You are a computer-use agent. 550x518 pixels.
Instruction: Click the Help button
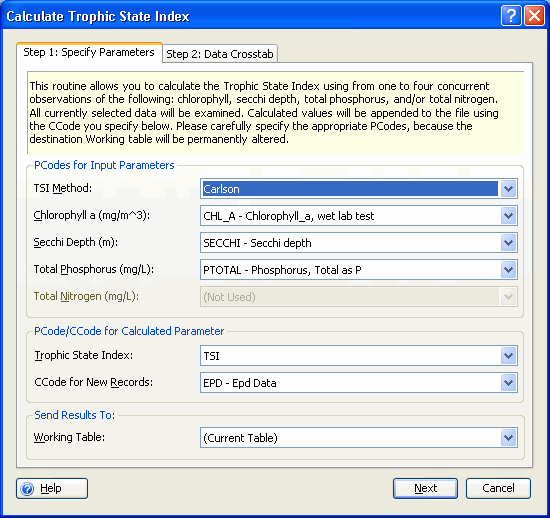pos(52,488)
